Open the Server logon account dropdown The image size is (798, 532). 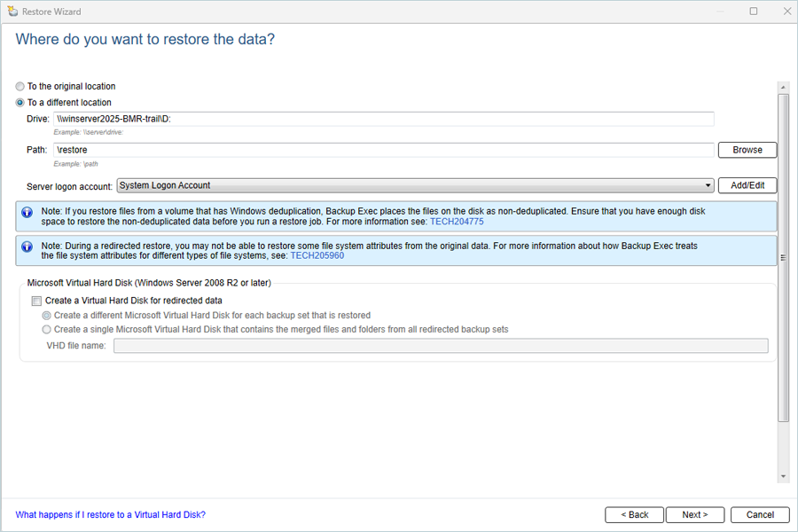(415, 186)
